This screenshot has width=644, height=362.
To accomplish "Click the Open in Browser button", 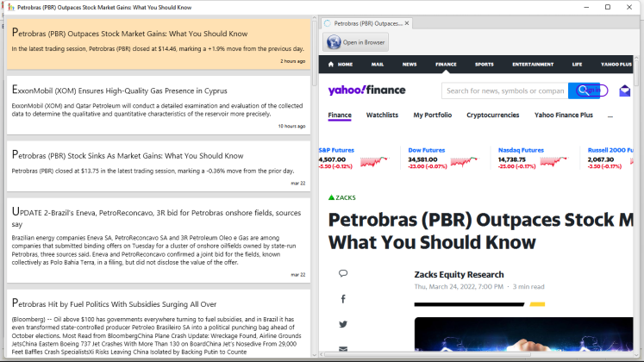I will (356, 42).
